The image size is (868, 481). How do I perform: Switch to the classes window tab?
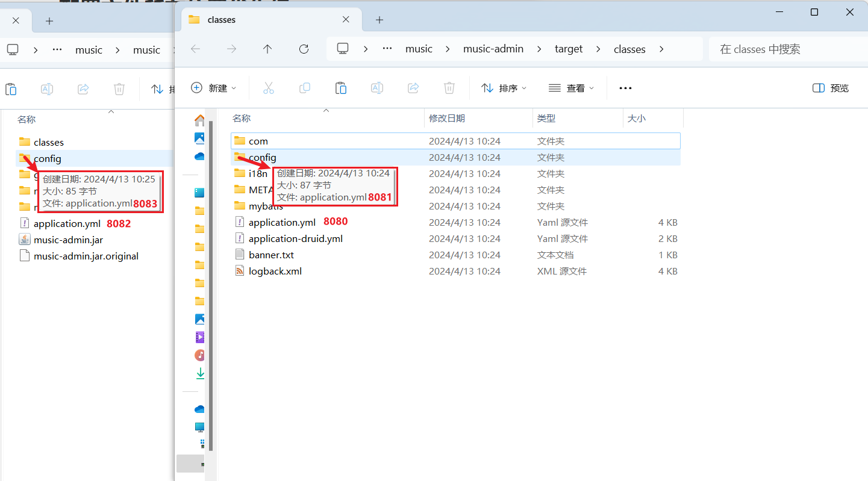[x=265, y=20]
